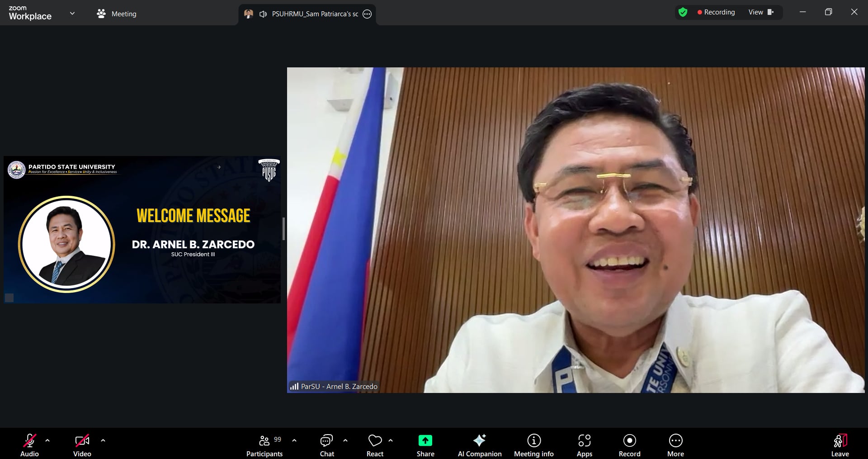Click the green Share screen icon
This screenshot has width=868, height=459.
[x=425, y=440]
